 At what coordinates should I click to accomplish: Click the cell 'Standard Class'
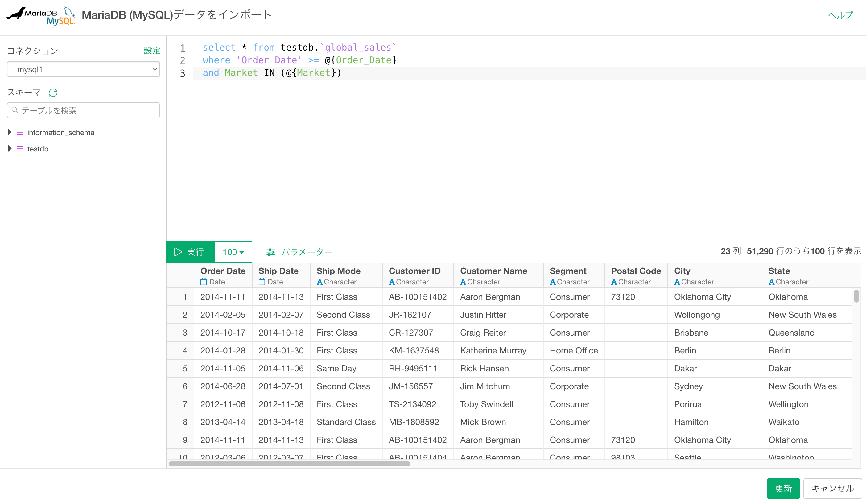(x=346, y=422)
